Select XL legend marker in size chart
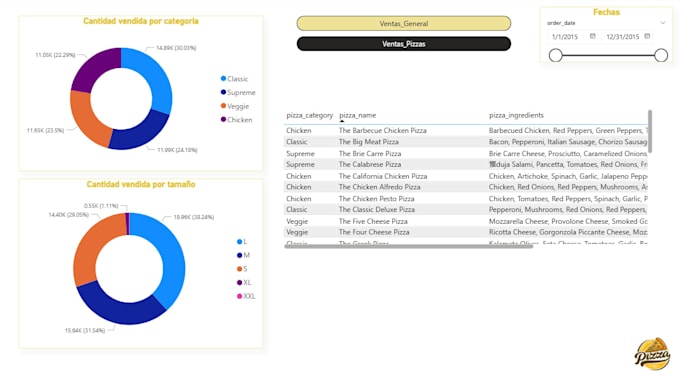Image resolution: width=680 pixels, height=380 pixels. coord(239,282)
